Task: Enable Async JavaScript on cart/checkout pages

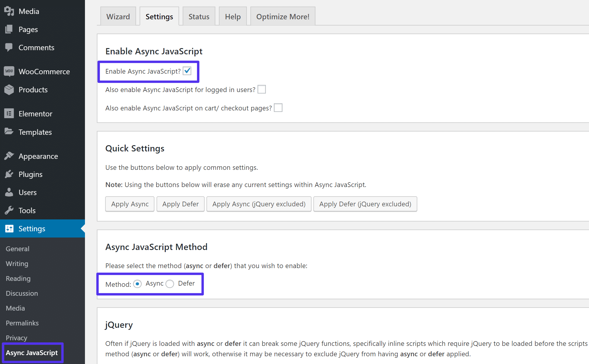Action: point(278,107)
